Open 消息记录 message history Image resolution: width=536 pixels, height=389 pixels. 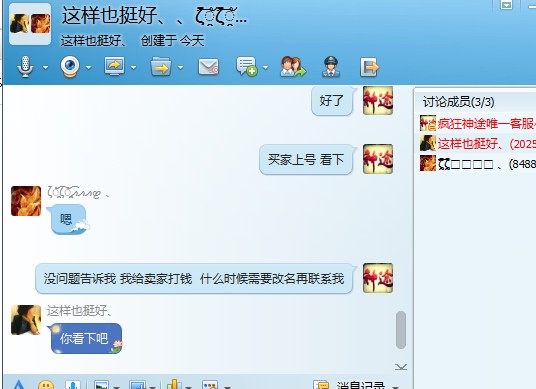(361, 386)
